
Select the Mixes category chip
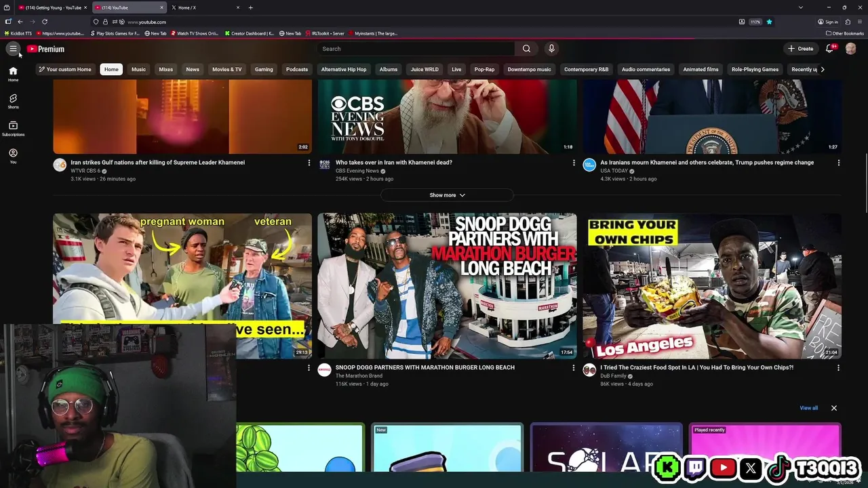[x=166, y=69]
